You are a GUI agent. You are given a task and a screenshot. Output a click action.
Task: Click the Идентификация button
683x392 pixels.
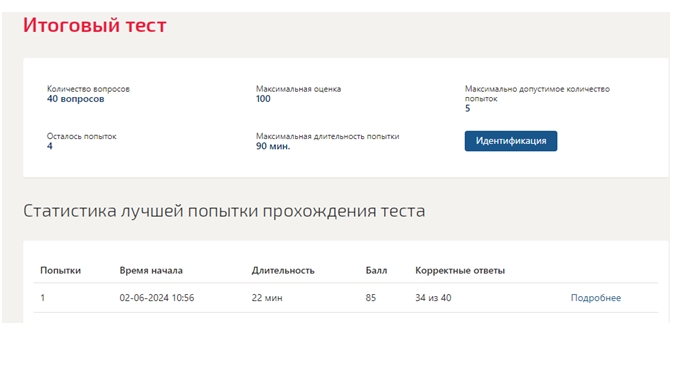[511, 141]
